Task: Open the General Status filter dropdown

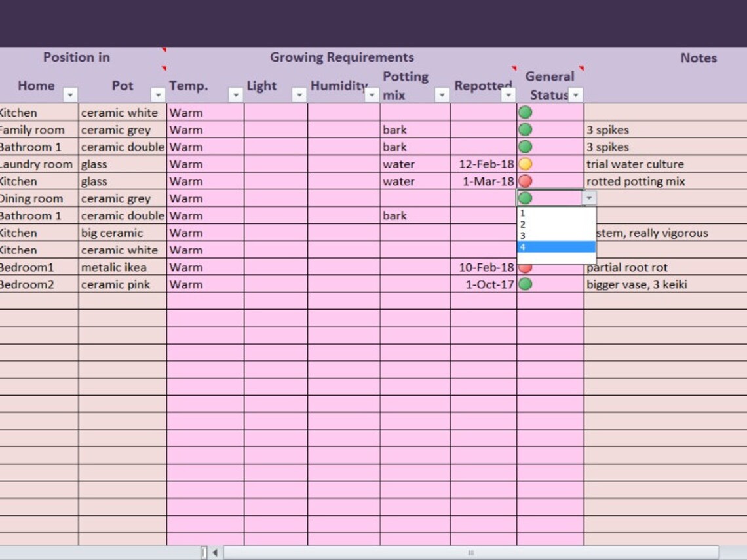Action: pyautogui.click(x=575, y=96)
